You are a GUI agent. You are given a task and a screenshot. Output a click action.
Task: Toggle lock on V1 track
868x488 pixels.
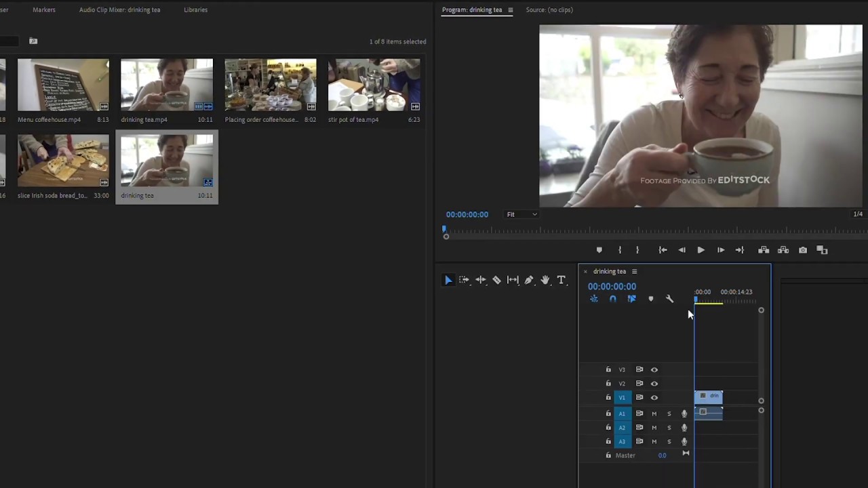[x=608, y=397]
